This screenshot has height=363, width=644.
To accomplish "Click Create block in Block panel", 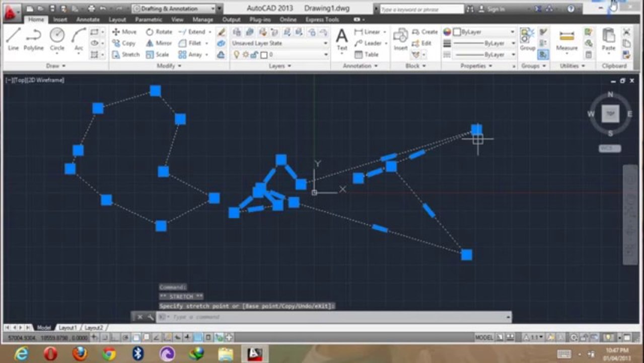I will click(425, 32).
